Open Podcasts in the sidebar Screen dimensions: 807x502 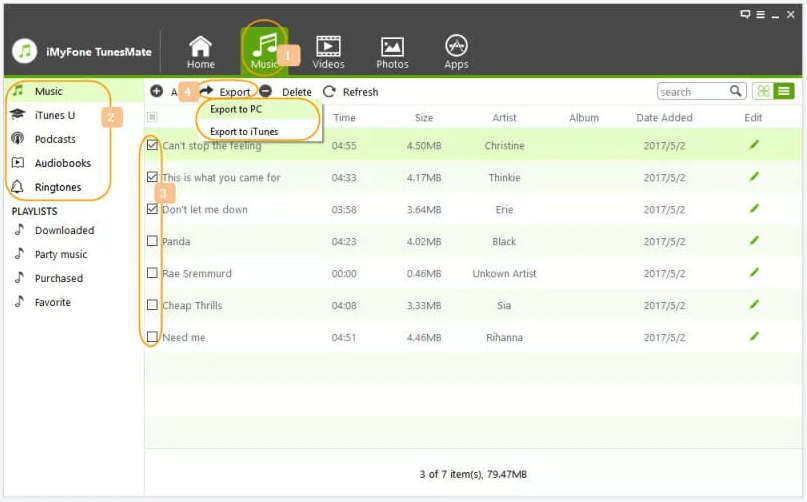55,139
